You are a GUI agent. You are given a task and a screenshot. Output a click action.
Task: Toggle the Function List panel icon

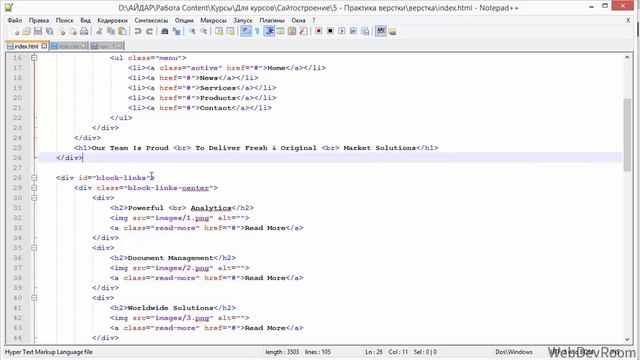303,31
